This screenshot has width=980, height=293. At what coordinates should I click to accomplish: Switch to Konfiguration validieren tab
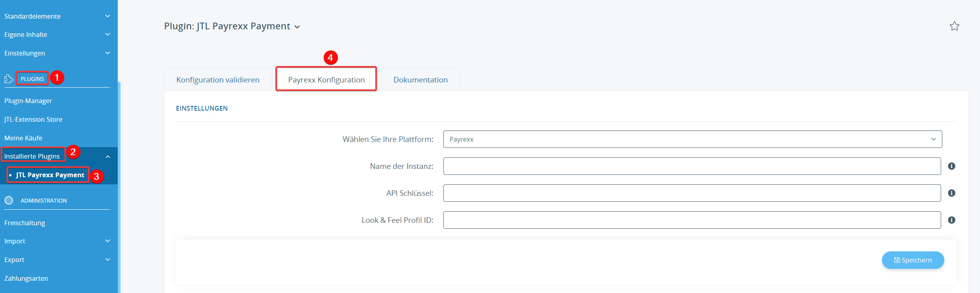click(218, 80)
